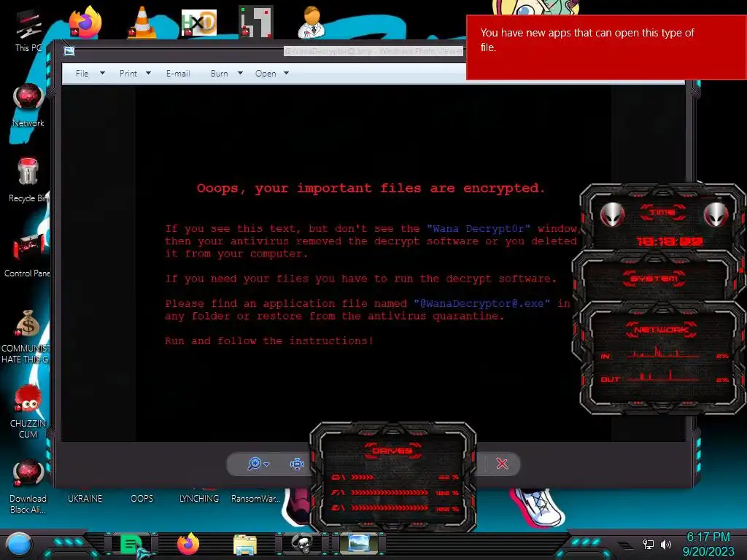
Task: Open the skull icon app in taskbar
Action: [302, 543]
